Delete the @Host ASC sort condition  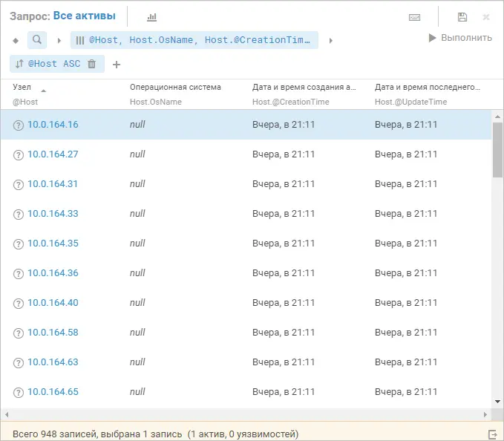(x=92, y=65)
